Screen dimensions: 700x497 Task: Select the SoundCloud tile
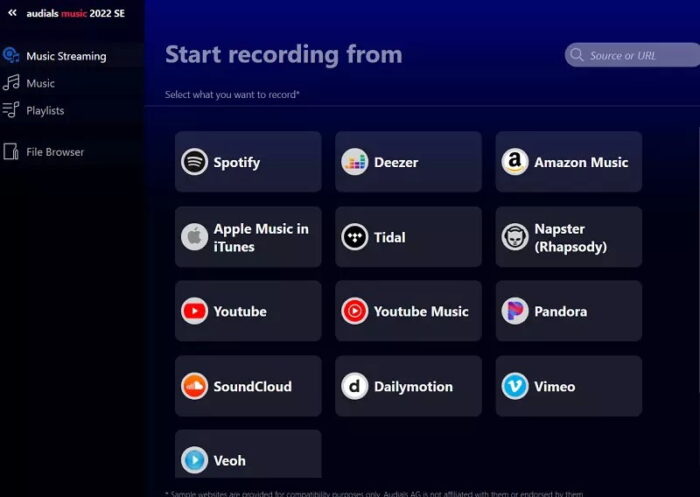(248, 386)
